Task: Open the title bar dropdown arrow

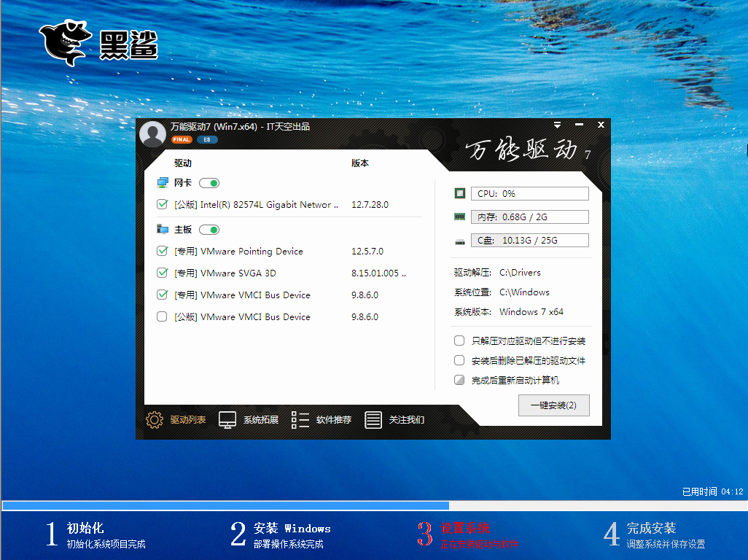Action: pyautogui.click(x=557, y=125)
